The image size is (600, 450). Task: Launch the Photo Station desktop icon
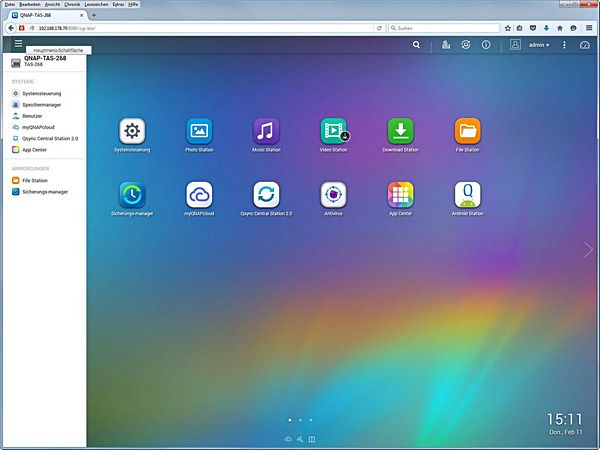point(199,131)
